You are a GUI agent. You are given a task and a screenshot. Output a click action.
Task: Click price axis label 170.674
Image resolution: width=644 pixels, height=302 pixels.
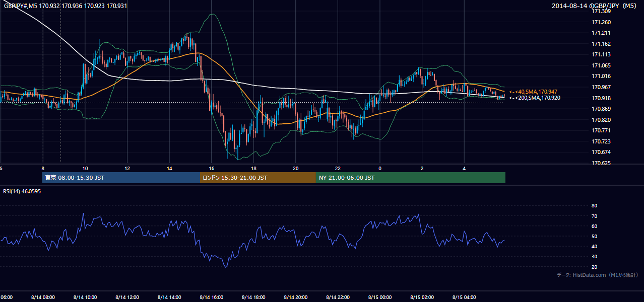(x=601, y=152)
